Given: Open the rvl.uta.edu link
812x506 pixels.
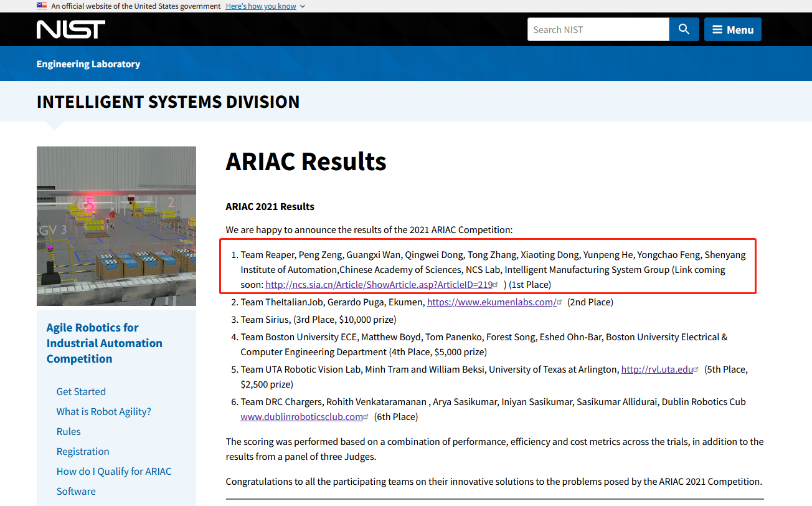Looking at the screenshot, I should 657,370.
